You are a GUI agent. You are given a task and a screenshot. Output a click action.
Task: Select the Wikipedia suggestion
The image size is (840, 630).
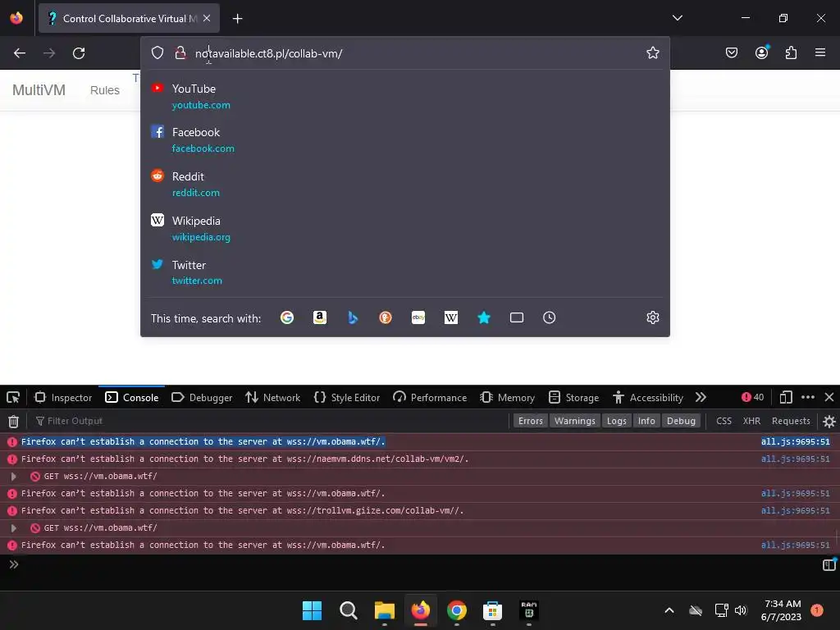(404, 228)
